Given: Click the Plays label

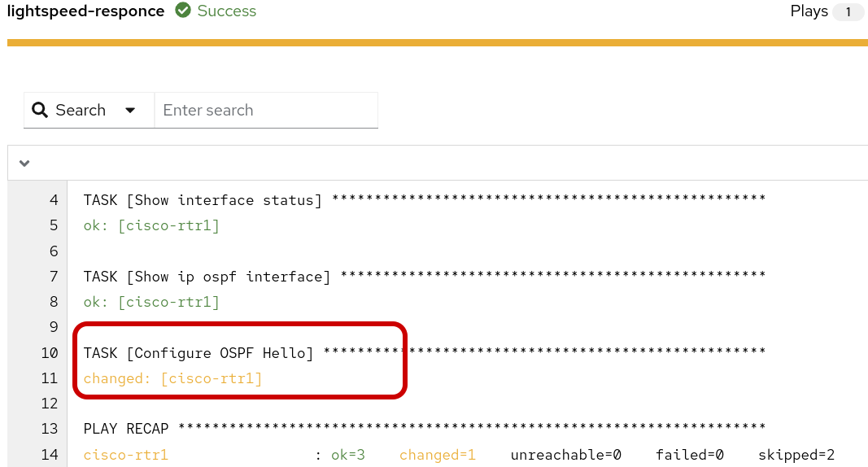Looking at the screenshot, I should coord(809,11).
